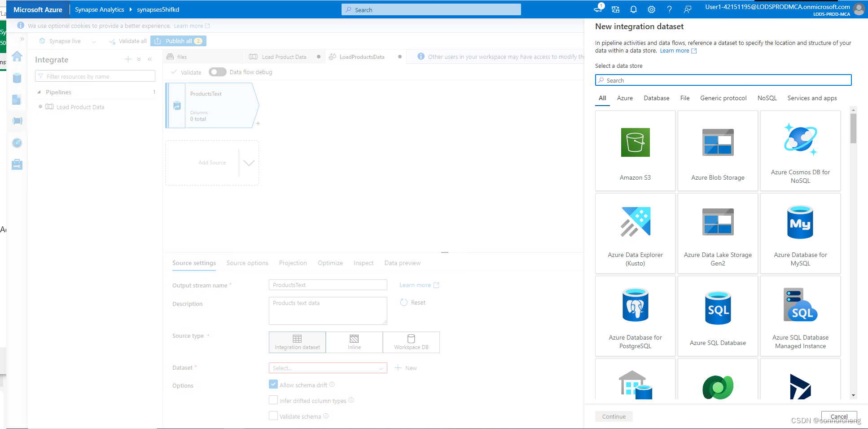Click the Reset button
The image size is (868, 429).
click(413, 302)
